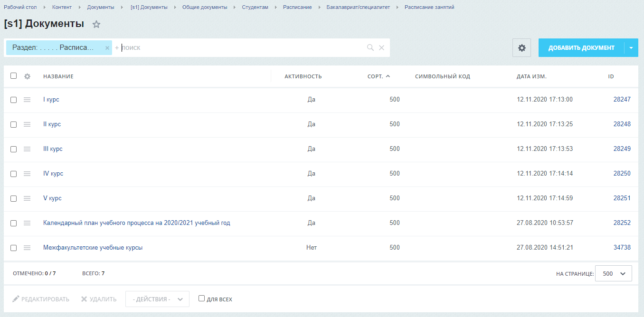644x317 pixels.
Task: Open Календарный план учебного процесса link
Action: click(x=136, y=223)
